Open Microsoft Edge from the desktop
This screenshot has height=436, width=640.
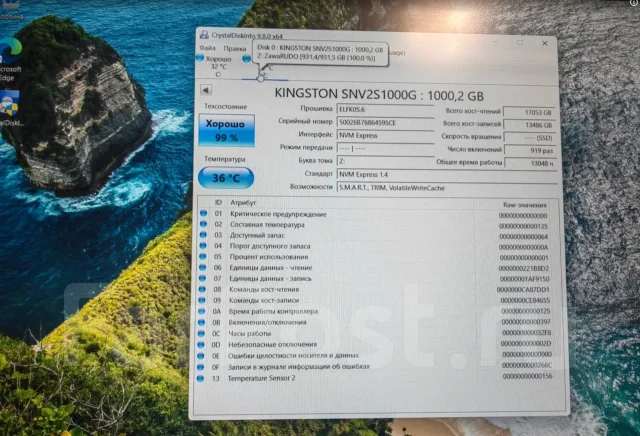[x=11, y=59]
